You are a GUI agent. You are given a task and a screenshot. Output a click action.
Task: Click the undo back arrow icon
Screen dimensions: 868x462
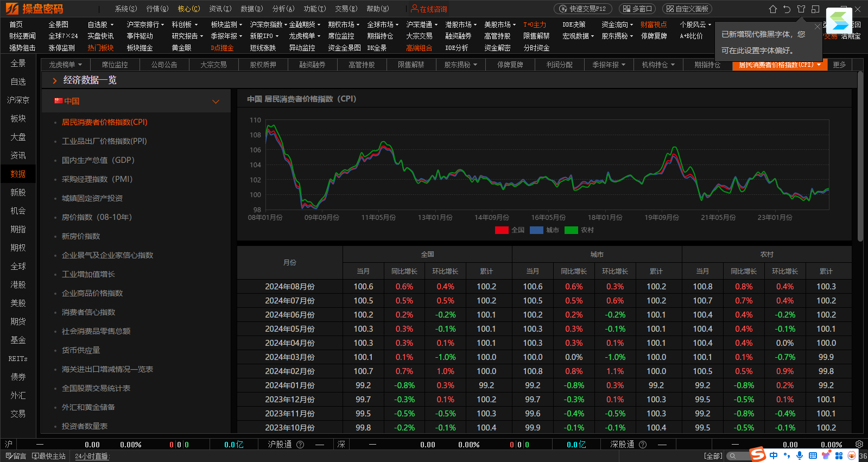click(x=787, y=9)
